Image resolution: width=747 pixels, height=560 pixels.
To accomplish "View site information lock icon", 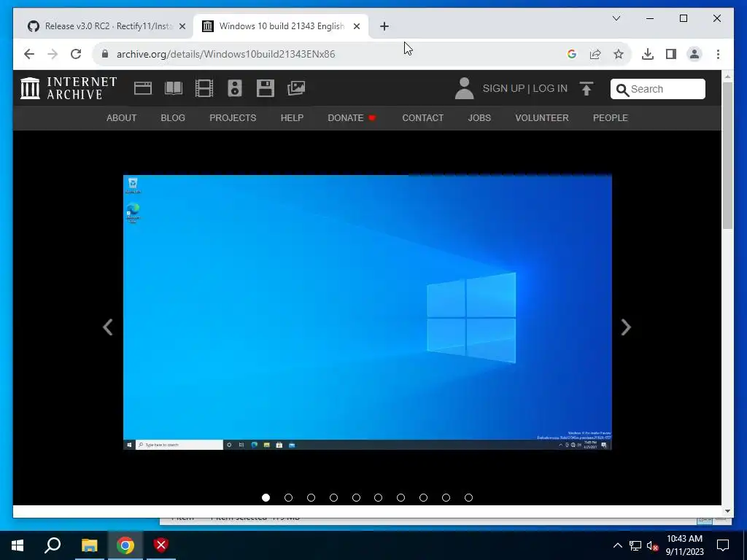I will [105, 54].
